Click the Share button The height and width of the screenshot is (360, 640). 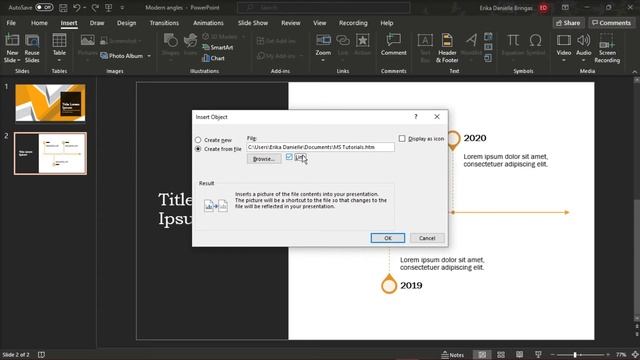pyautogui.click(x=568, y=23)
